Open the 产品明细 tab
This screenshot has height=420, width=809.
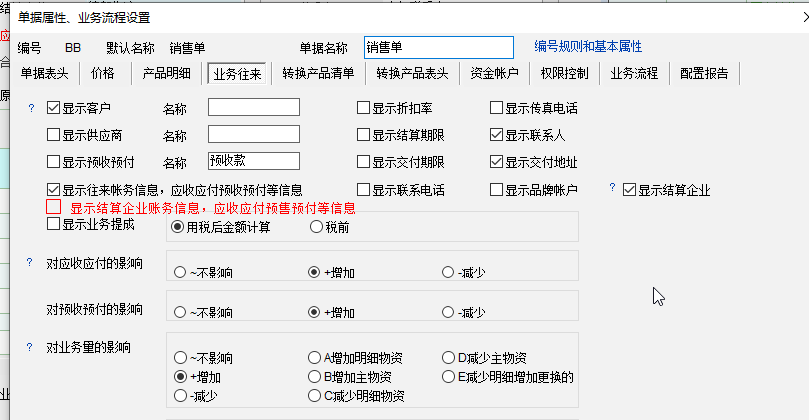(x=166, y=73)
